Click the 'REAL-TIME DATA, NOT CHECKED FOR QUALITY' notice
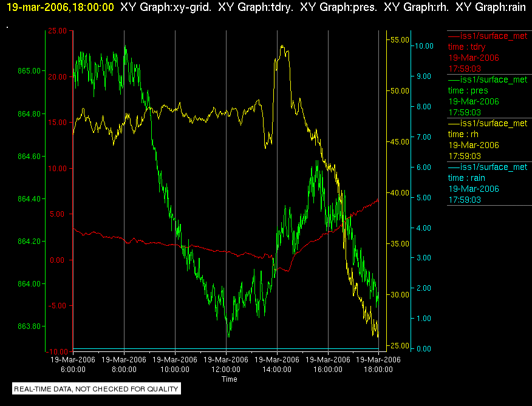Image resolution: width=532 pixels, height=406 pixels. point(97,388)
